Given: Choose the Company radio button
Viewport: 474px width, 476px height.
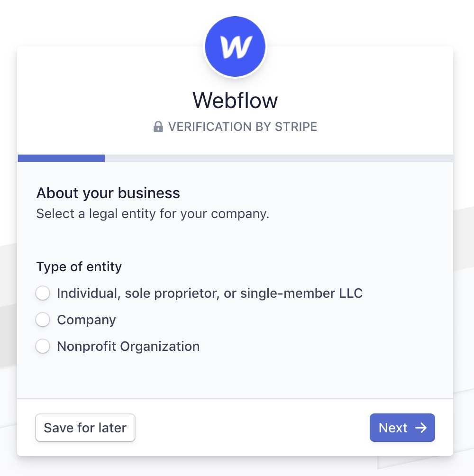Looking at the screenshot, I should coord(43,320).
